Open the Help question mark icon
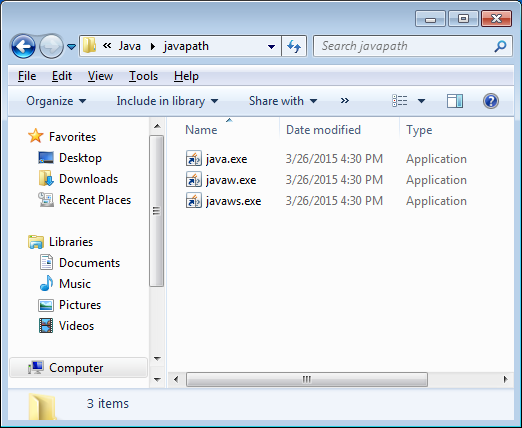The height and width of the screenshot is (428, 522). (491, 101)
